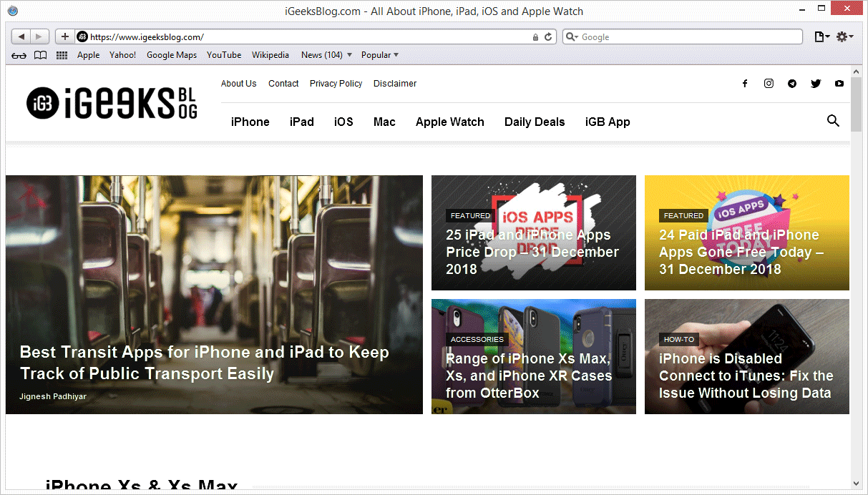This screenshot has height=495, width=868.
Task: Click the iGeeksBlog logo
Action: click(112, 104)
